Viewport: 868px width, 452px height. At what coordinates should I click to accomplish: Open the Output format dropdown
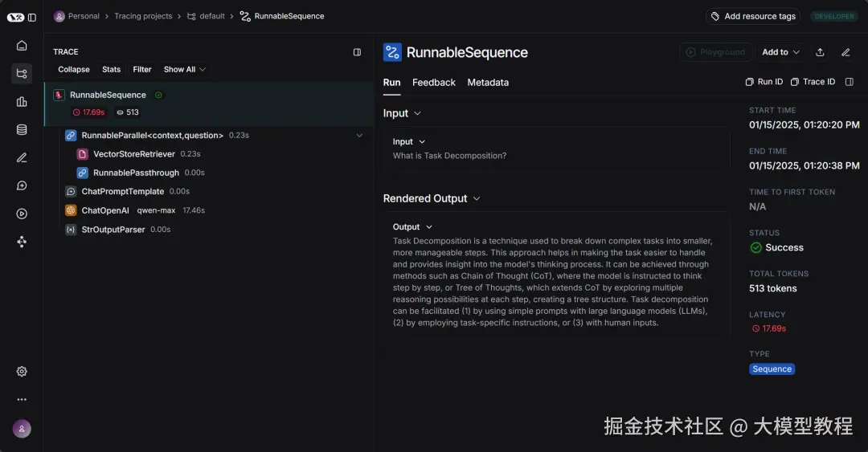pos(412,227)
